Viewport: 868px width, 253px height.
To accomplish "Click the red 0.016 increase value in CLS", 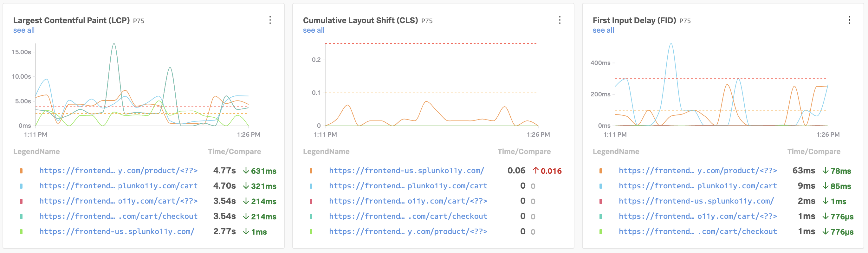I will point(551,171).
